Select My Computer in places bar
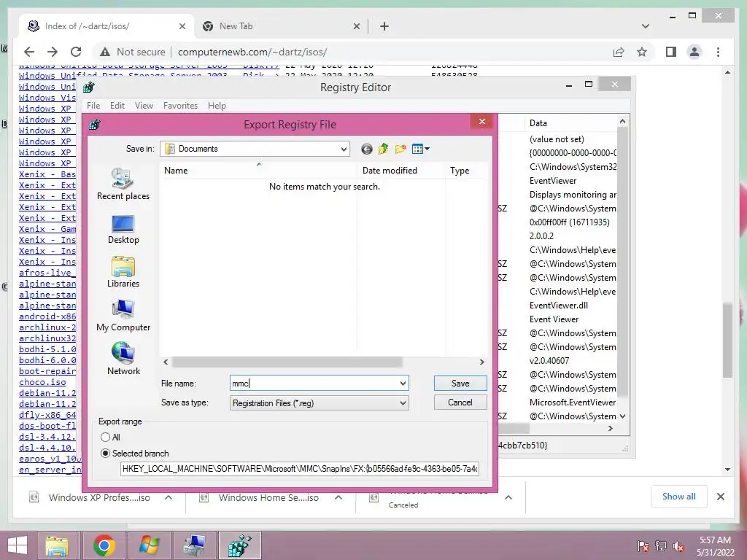 click(123, 316)
